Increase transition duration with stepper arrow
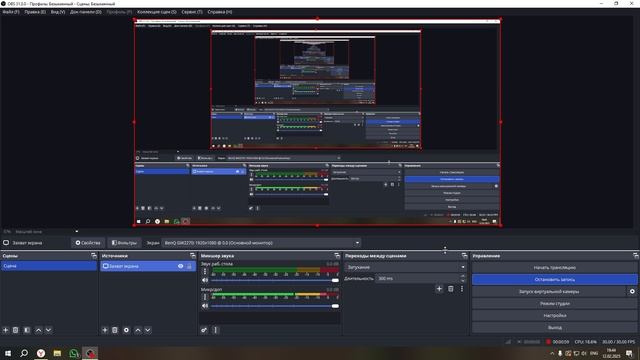Screen dimensions: 640x360 click(462, 276)
